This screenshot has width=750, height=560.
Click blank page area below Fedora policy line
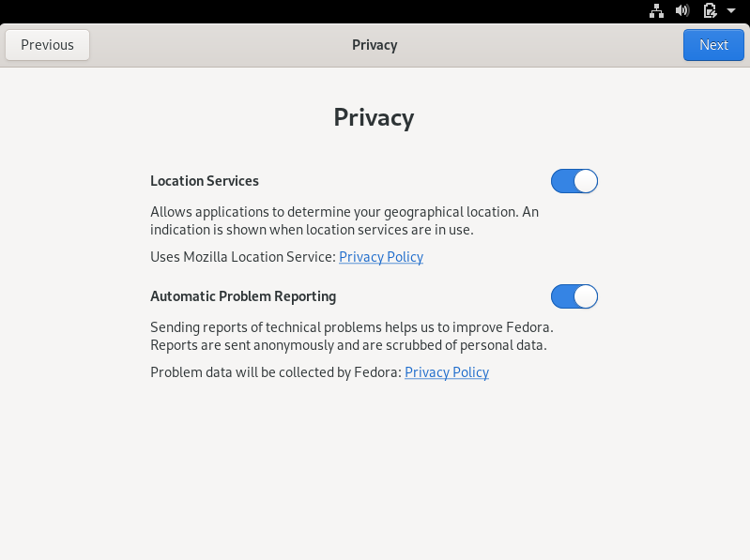(x=375, y=468)
